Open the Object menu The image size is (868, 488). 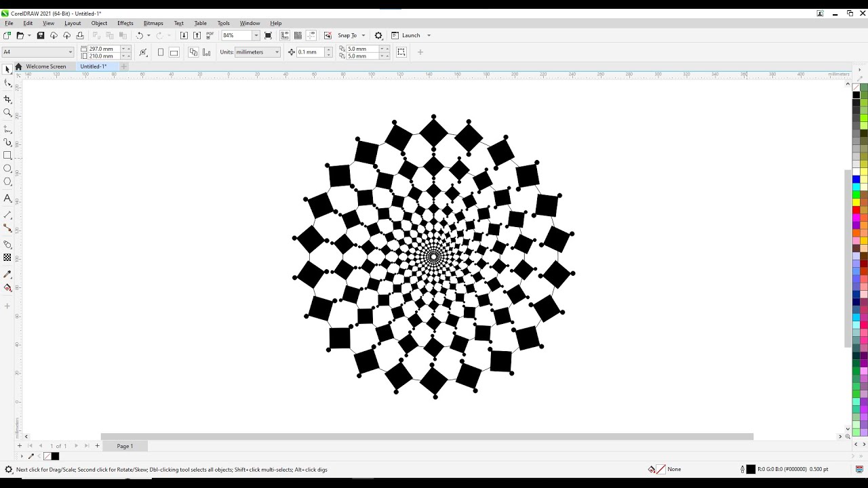[x=99, y=23]
